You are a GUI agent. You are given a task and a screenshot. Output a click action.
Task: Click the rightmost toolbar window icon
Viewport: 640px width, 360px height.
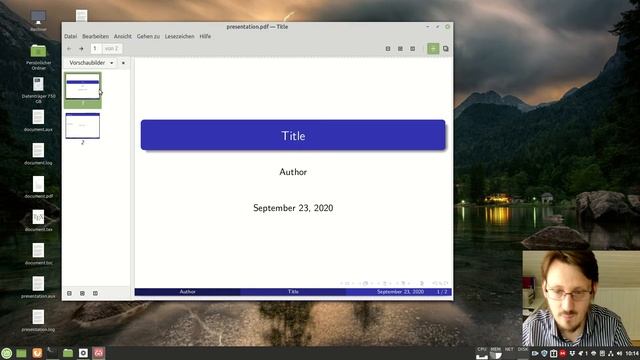[x=446, y=49]
